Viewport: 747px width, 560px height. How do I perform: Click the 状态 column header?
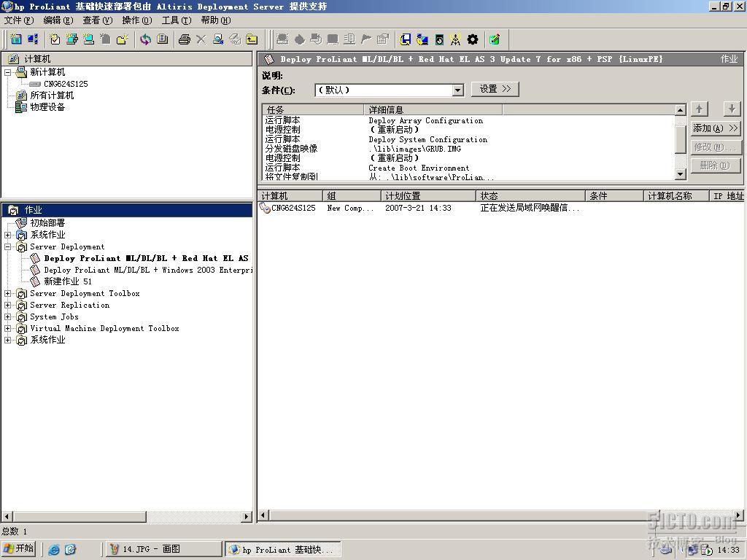[530, 195]
